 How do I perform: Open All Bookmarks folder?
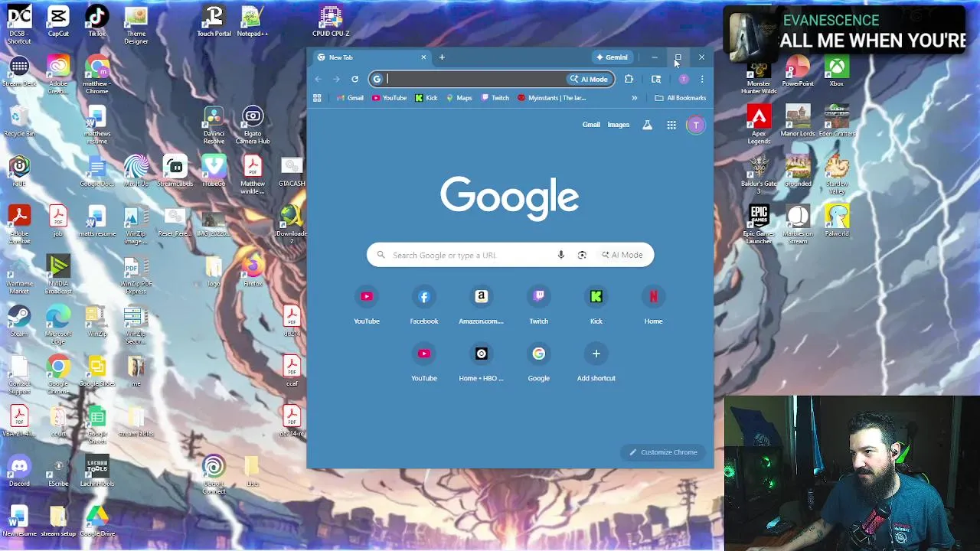(681, 98)
